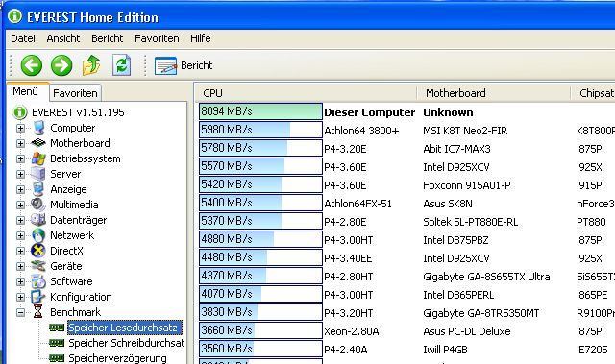Open the Hilfe menu

[x=201, y=38]
